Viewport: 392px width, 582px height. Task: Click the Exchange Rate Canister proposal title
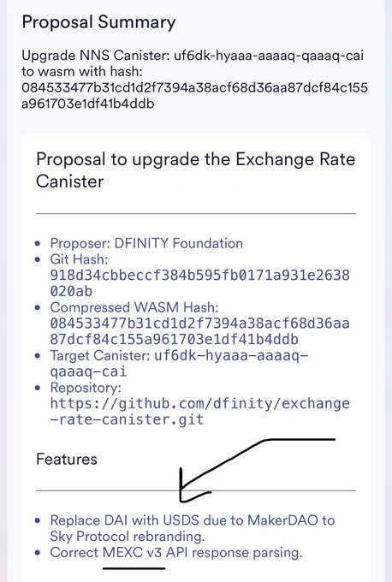click(196, 170)
